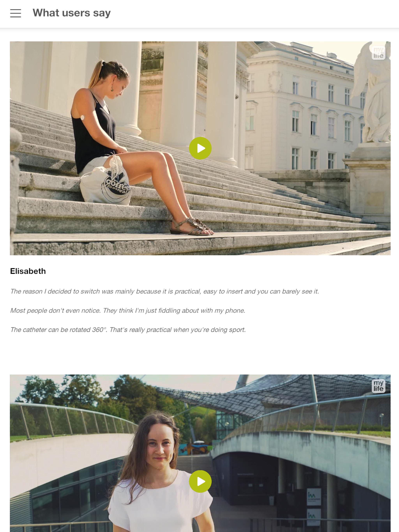Select the Elisabeth name heading
The height and width of the screenshot is (532, 399).
[28, 271]
